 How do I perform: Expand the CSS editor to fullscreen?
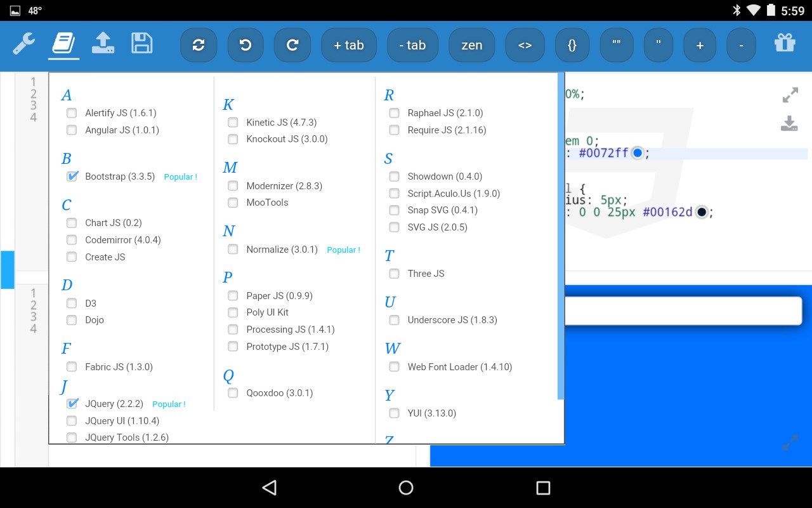point(790,96)
